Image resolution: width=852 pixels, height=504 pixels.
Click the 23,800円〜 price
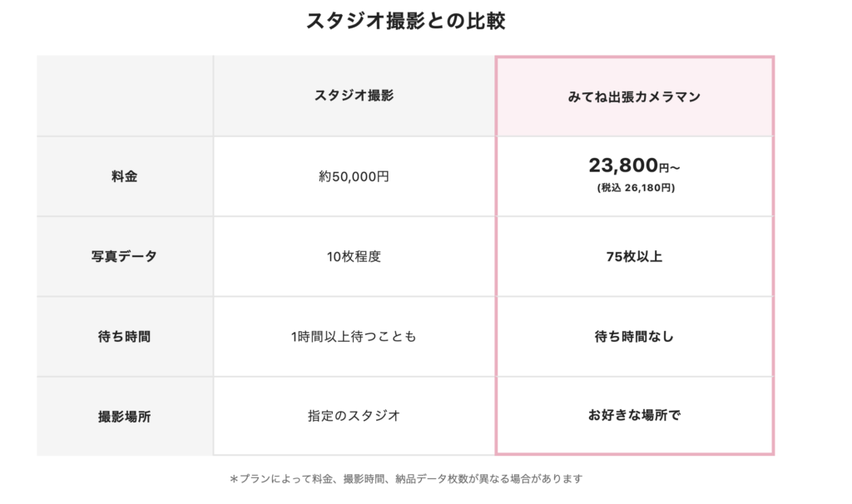pyautogui.click(x=634, y=166)
